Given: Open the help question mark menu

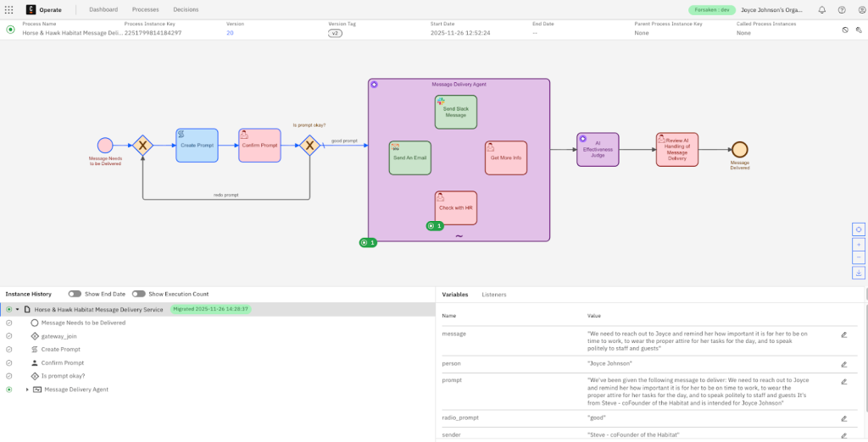Looking at the screenshot, I should tap(841, 10).
